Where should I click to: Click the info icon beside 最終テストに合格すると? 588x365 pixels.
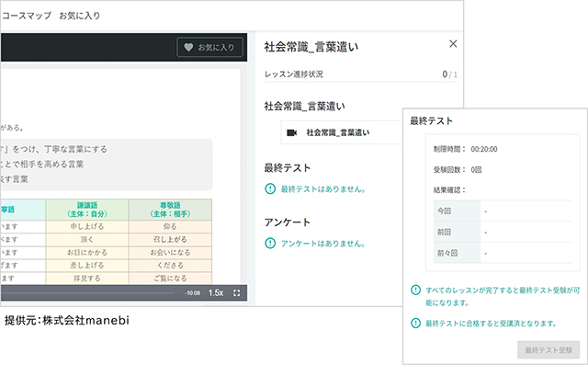(x=415, y=323)
